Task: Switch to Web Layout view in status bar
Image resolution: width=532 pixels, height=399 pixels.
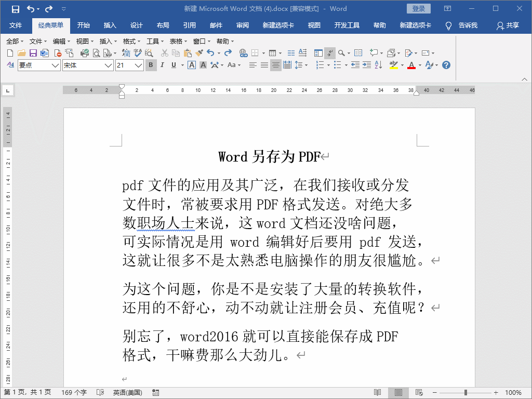Action: (x=419, y=393)
